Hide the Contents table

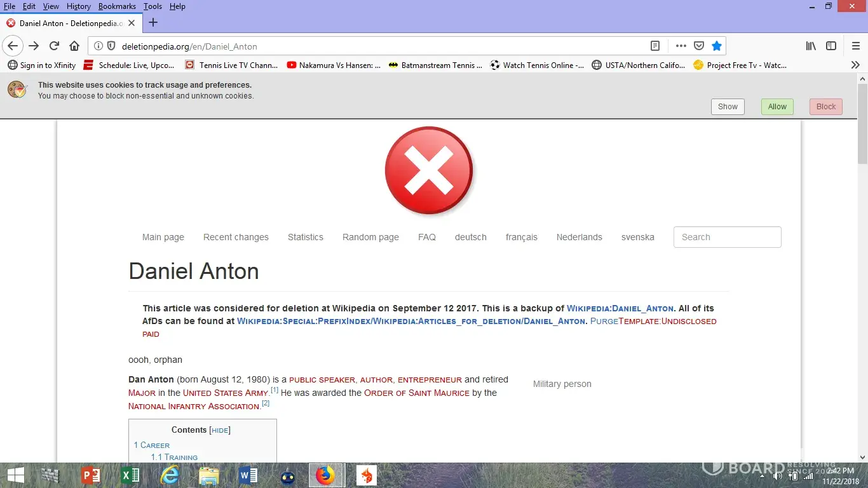[x=220, y=430]
